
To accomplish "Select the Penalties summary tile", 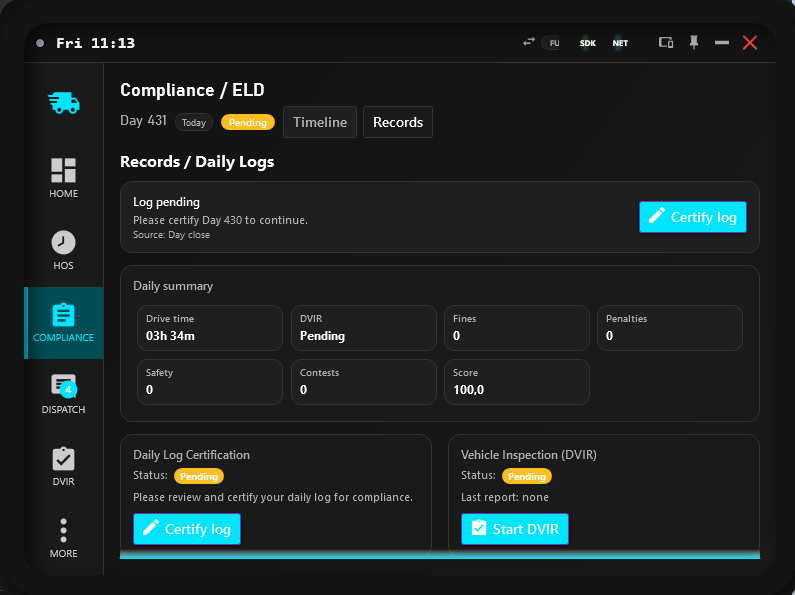I will (670, 328).
